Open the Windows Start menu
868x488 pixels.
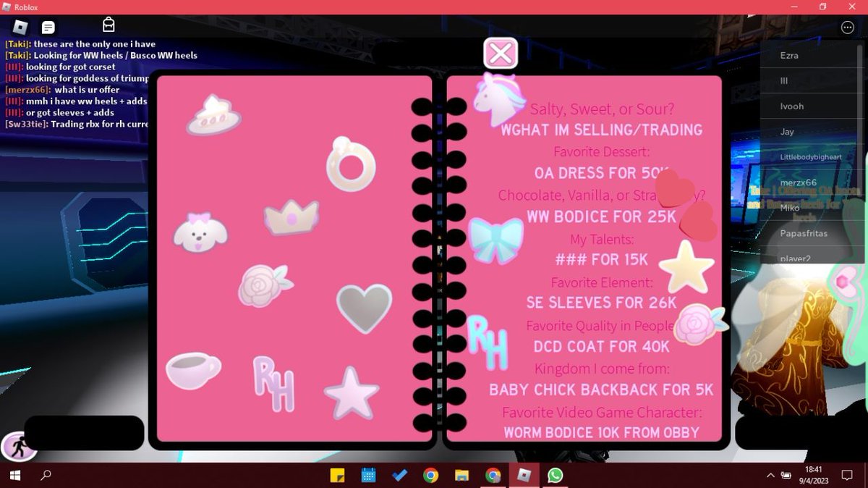14,476
